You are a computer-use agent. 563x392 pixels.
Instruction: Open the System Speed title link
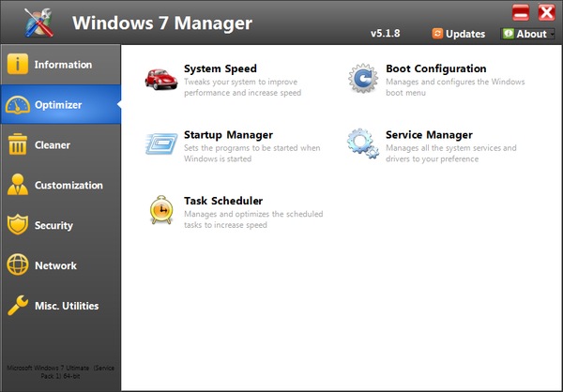(220, 68)
